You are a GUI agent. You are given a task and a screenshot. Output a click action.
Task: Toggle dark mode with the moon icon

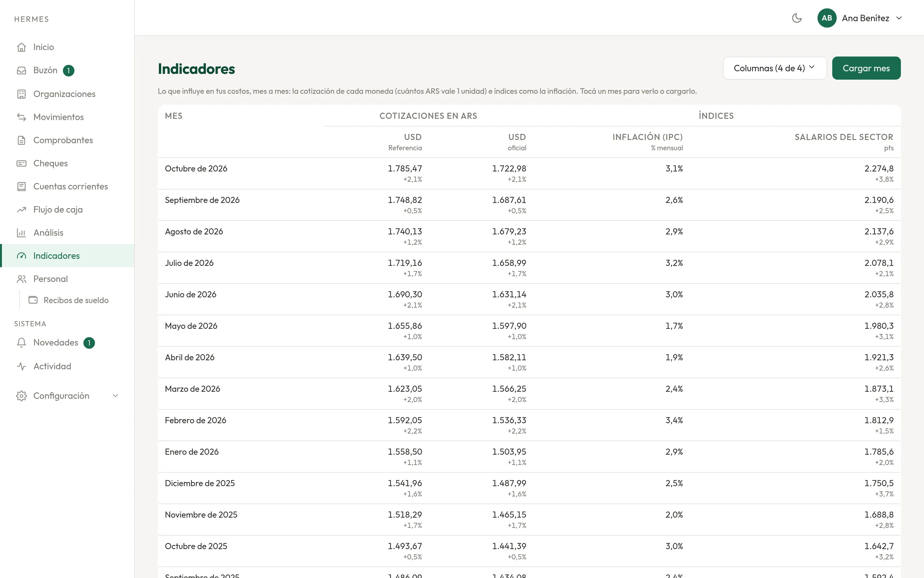(797, 18)
